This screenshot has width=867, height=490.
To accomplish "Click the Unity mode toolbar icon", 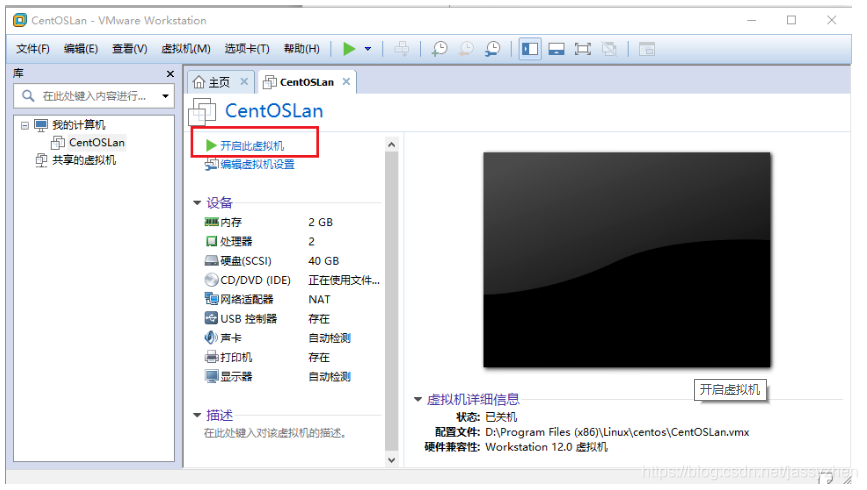I will (x=609, y=49).
